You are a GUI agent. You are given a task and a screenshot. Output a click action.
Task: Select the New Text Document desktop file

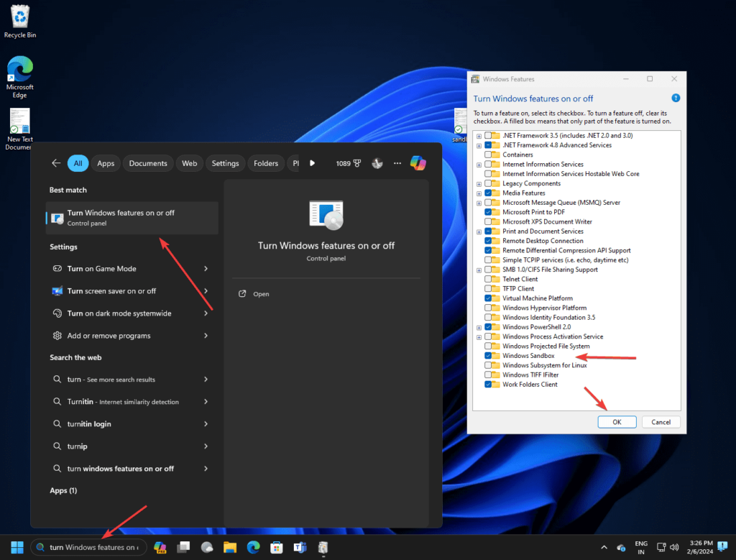19,129
